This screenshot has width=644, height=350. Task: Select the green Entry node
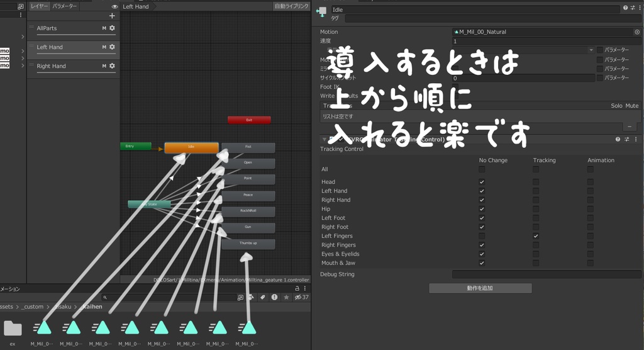[x=136, y=147]
